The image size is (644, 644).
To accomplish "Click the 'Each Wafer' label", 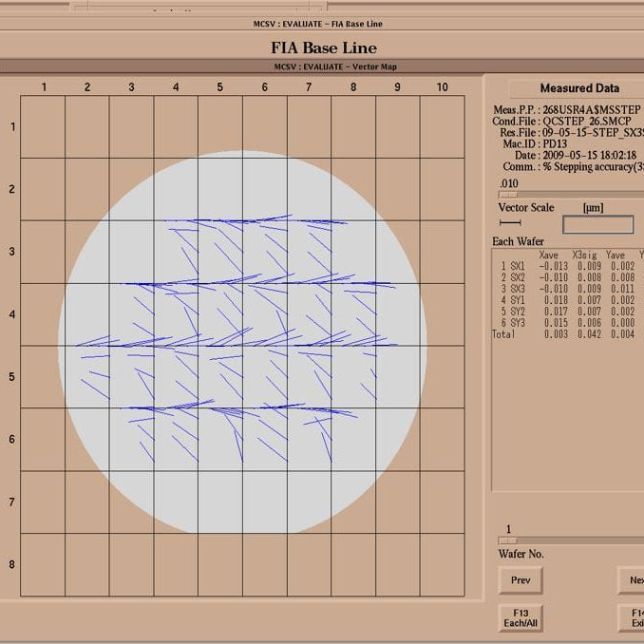I will click(x=518, y=241).
